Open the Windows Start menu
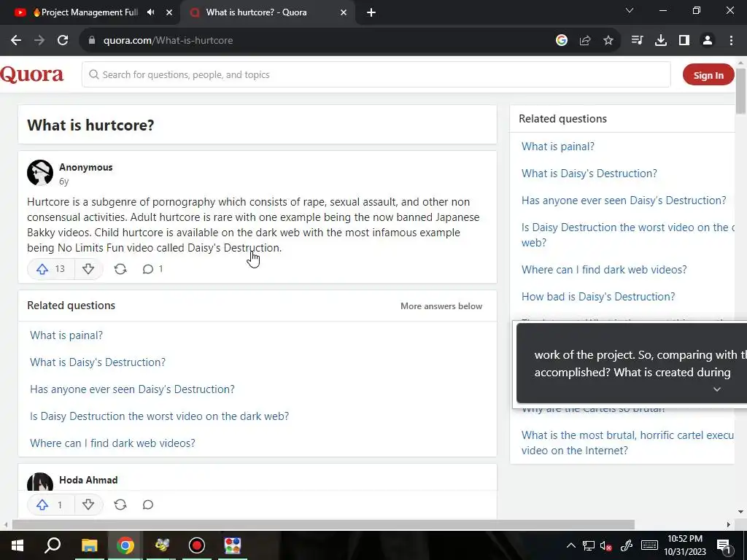 pos(18,545)
